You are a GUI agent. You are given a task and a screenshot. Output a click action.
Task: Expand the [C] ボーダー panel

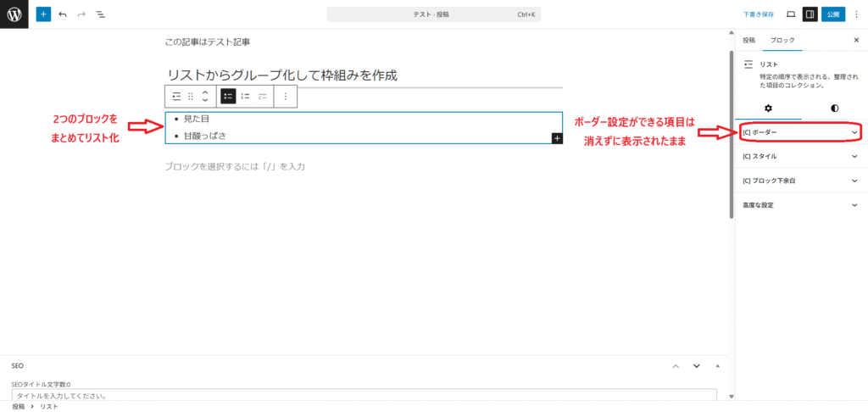[801, 133]
